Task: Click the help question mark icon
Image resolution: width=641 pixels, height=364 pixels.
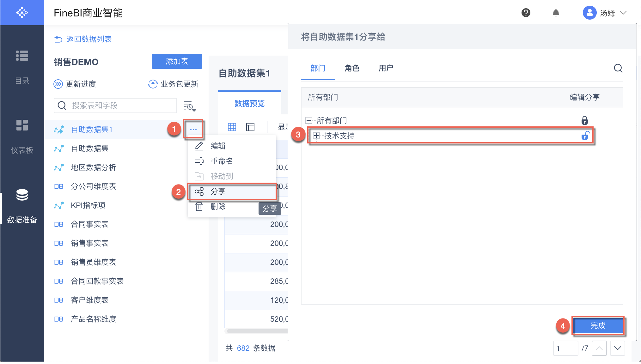Action: tap(526, 13)
